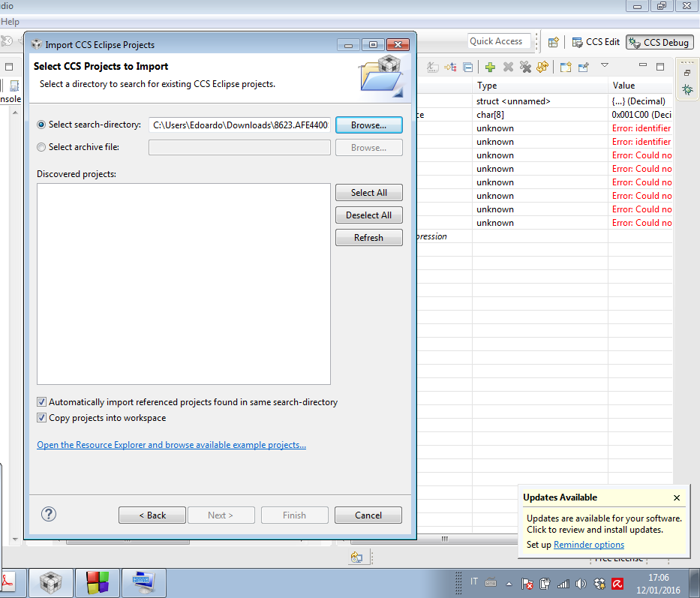Screen dimensions: 700x598
Task: Click the Action Center flag tray icon
Action: click(x=527, y=583)
